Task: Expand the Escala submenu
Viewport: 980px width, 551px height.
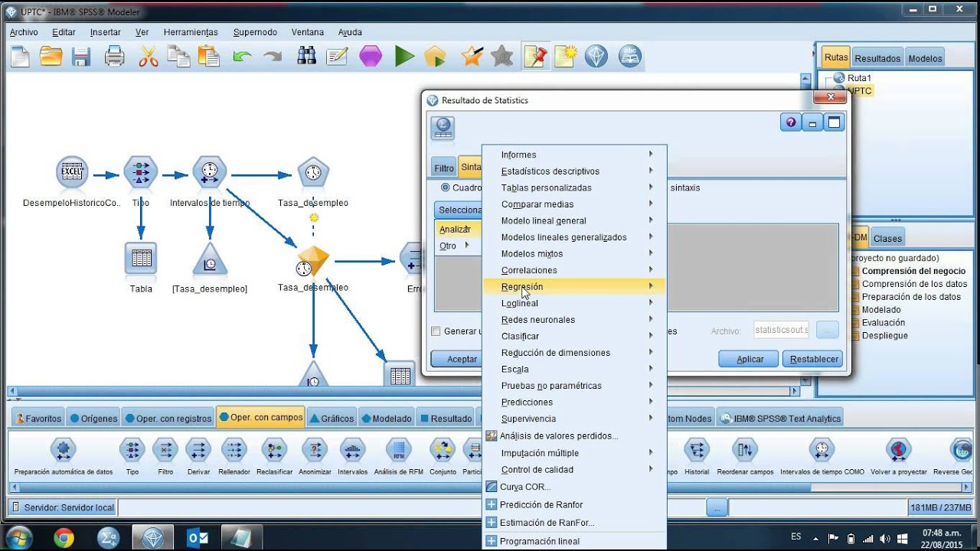Action: click(x=574, y=369)
